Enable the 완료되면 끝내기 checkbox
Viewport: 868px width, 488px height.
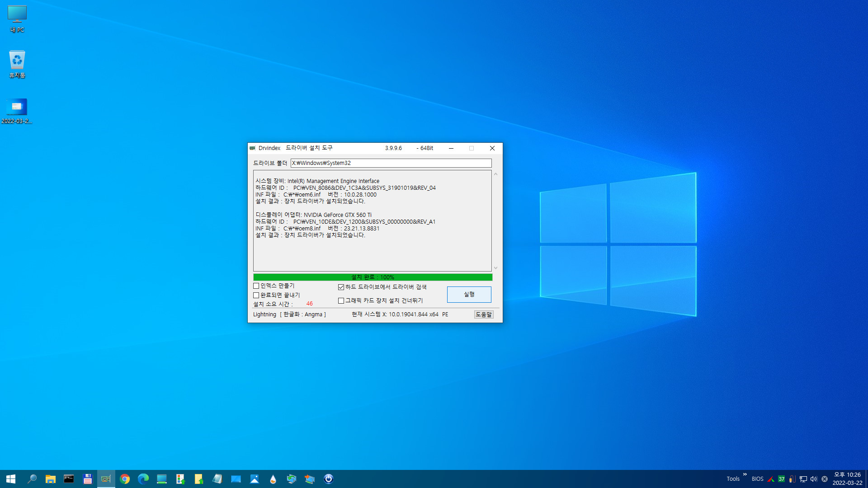[256, 296]
